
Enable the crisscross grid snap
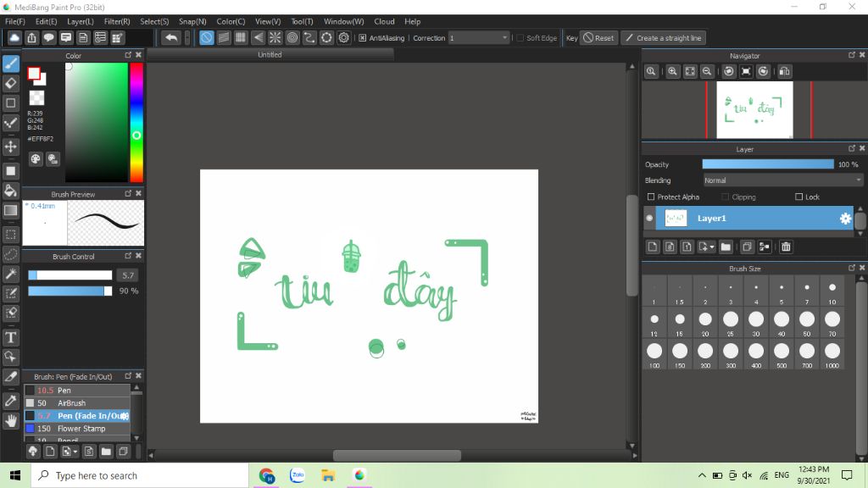(x=241, y=37)
